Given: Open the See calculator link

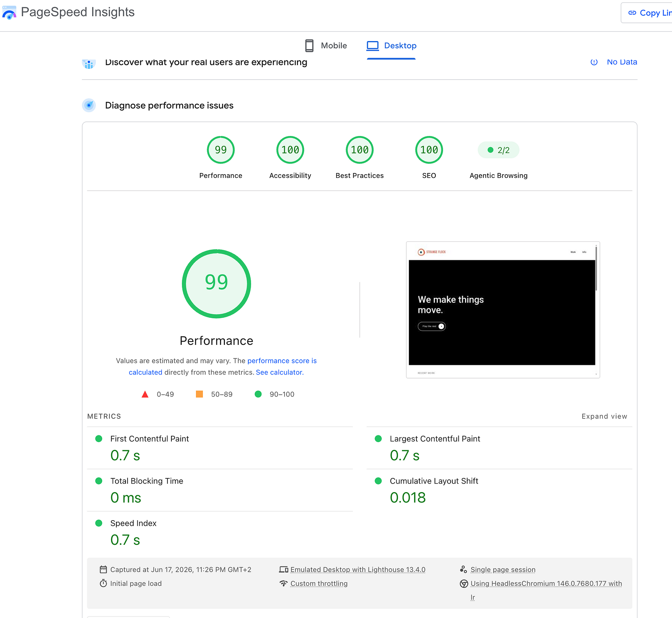Looking at the screenshot, I should (279, 372).
